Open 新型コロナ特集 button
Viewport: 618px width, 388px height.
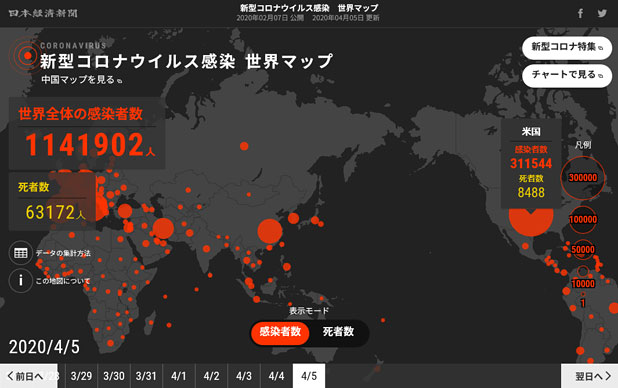point(567,47)
